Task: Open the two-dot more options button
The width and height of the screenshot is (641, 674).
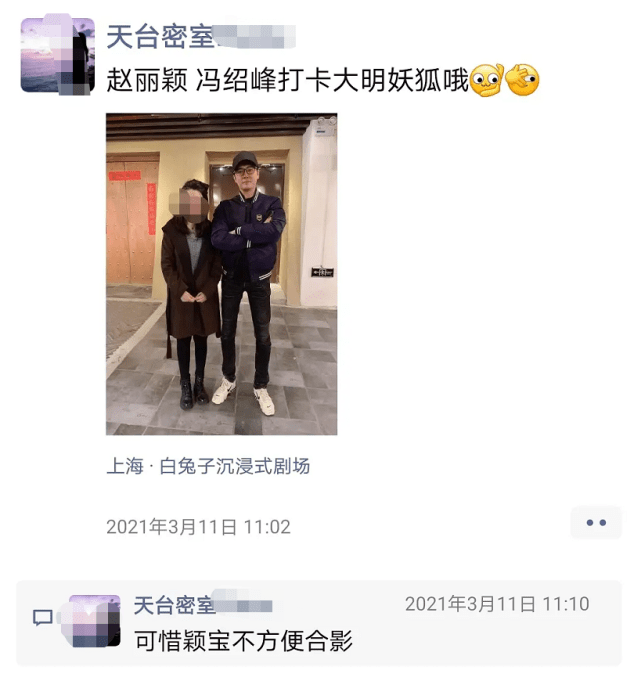Action: [x=596, y=522]
